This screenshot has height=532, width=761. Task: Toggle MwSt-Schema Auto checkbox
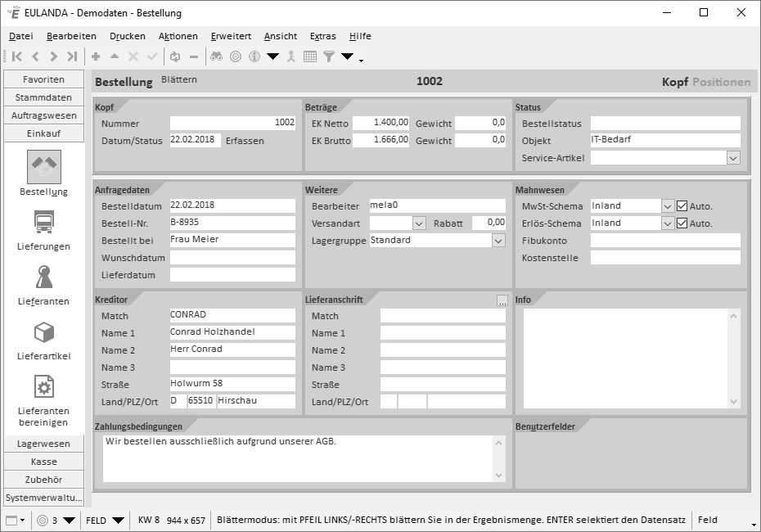(x=682, y=205)
